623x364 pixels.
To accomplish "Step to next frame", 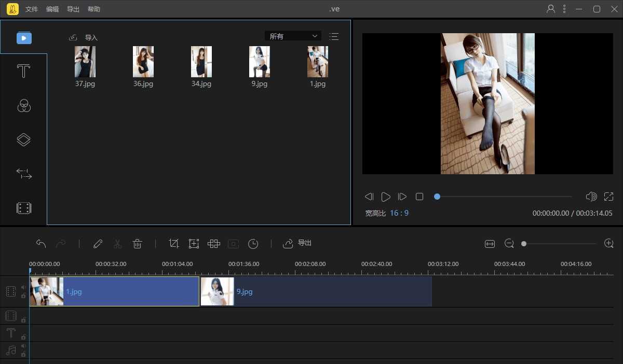I will click(x=402, y=197).
